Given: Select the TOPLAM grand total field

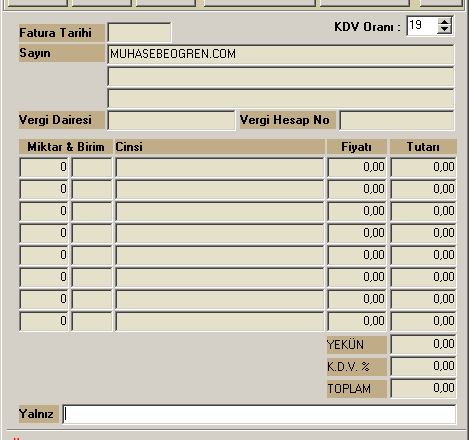Looking at the screenshot, I should tap(423, 388).
